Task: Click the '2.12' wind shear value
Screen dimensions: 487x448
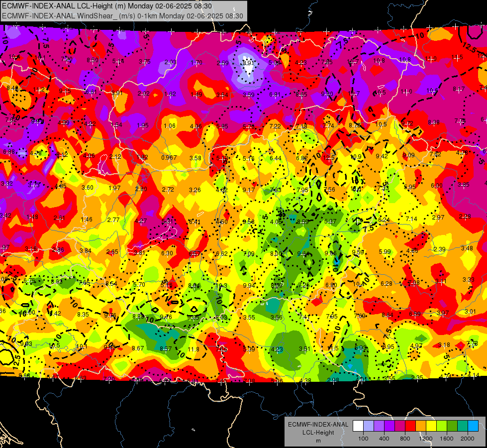Action: 115,157
